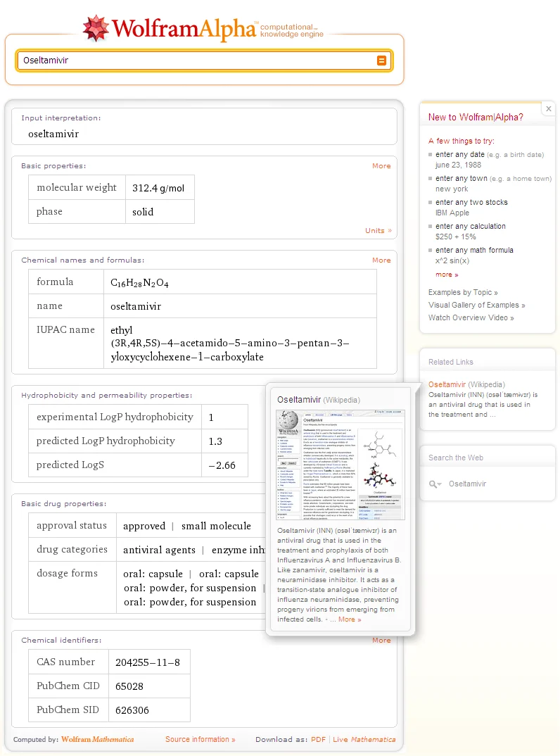Click the WolframAlpha star logo

(96, 28)
